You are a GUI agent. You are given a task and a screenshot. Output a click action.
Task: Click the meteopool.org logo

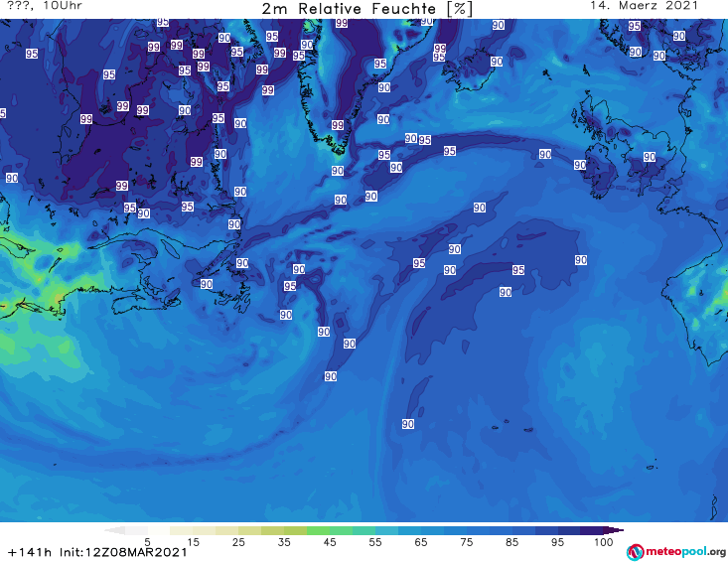point(676,552)
